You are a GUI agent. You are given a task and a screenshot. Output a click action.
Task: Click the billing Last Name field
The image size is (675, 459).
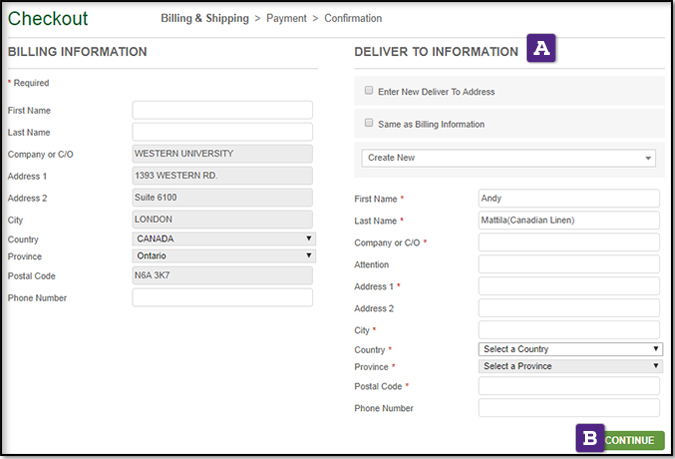point(222,132)
